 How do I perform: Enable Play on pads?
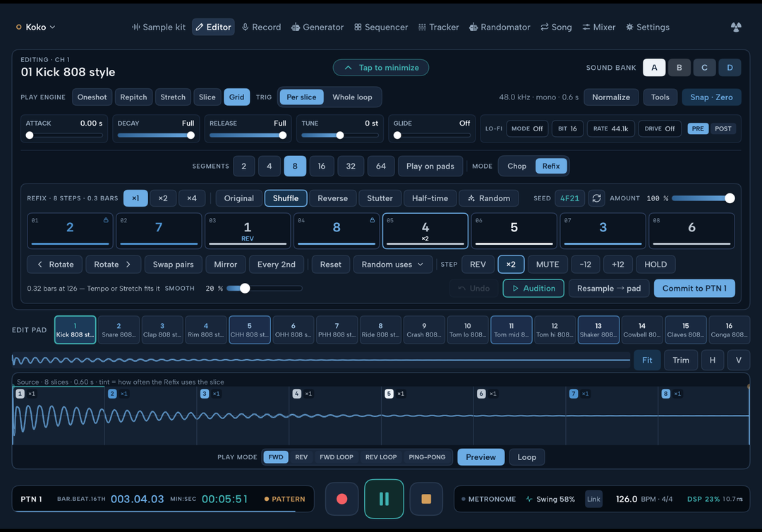[430, 166]
